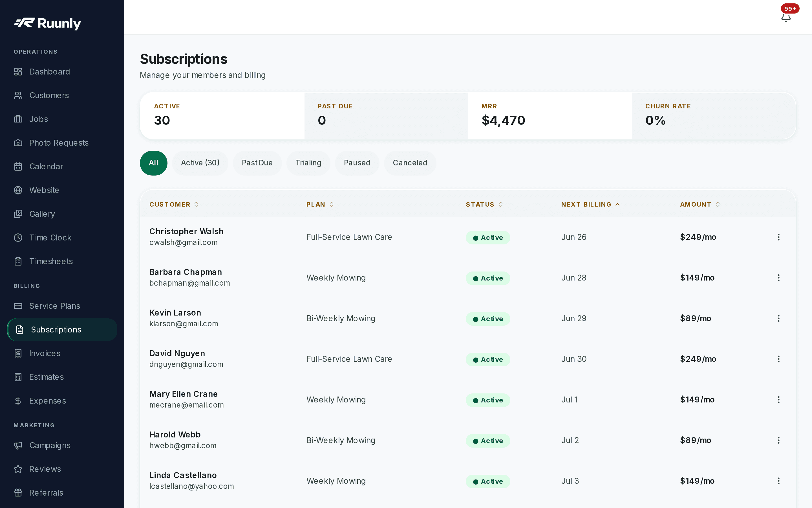Open row menu for Barbara Chapman
812x508 pixels.
pyautogui.click(x=778, y=278)
